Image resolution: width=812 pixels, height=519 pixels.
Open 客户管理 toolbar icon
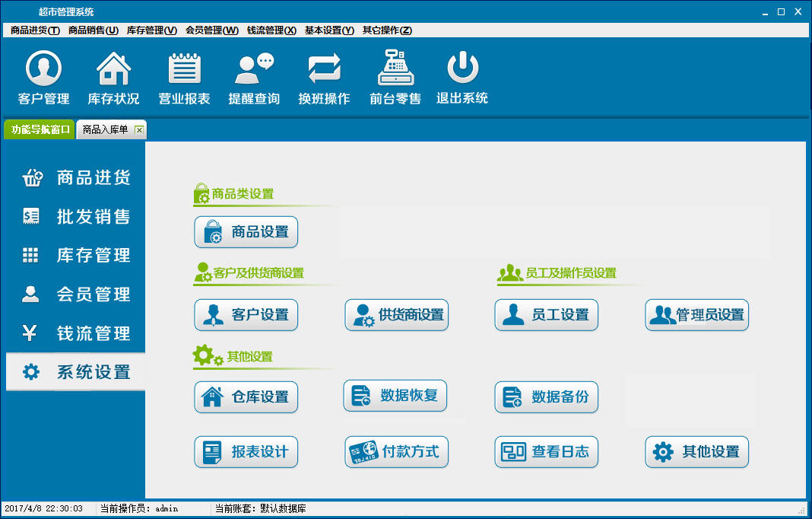[43, 68]
